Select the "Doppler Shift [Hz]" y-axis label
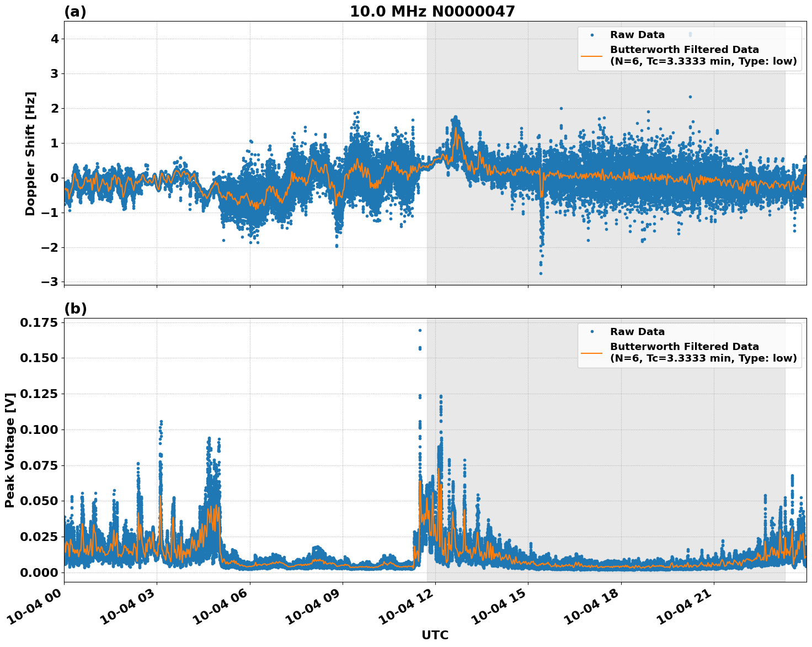Viewport: 812px width, 647px height. tap(30, 153)
